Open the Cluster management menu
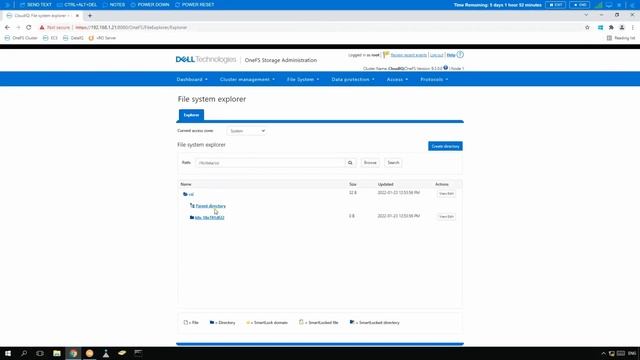Image resolution: width=640 pixels, height=360 pixels. point(247,79)
